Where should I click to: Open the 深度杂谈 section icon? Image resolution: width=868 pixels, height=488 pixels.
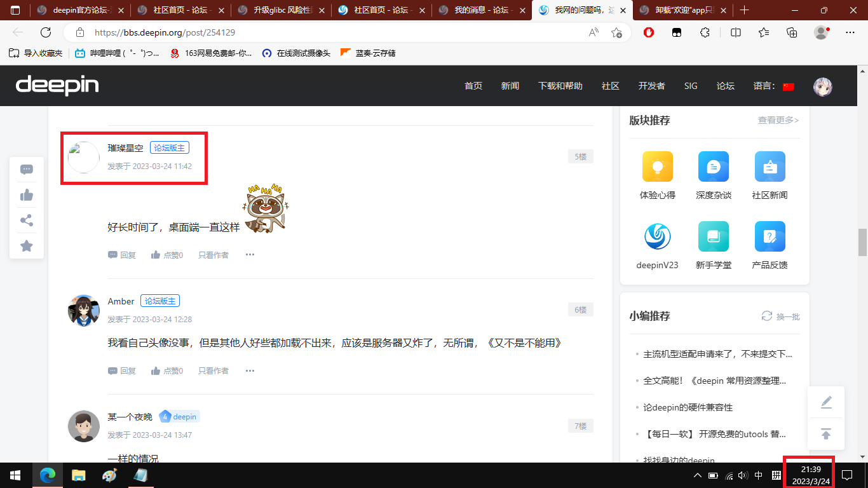713,166
